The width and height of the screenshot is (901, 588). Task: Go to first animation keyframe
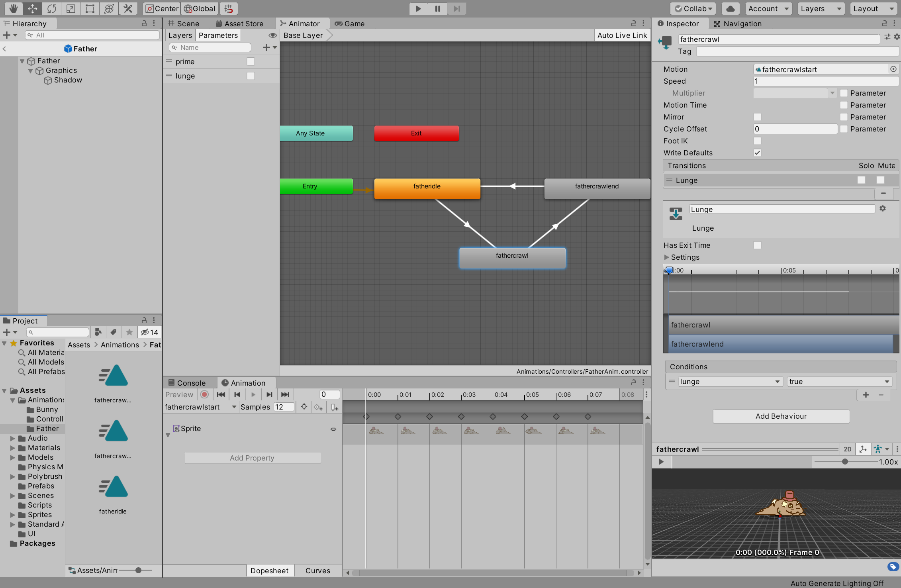221,394
